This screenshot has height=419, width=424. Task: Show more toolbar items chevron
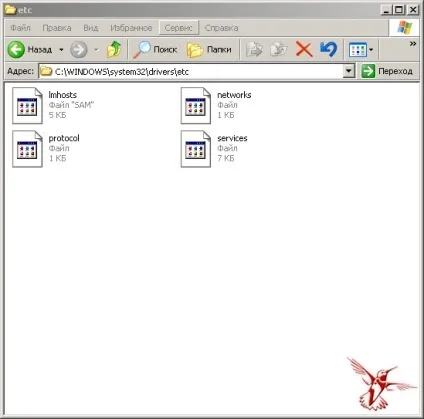(x=413, y=44)
